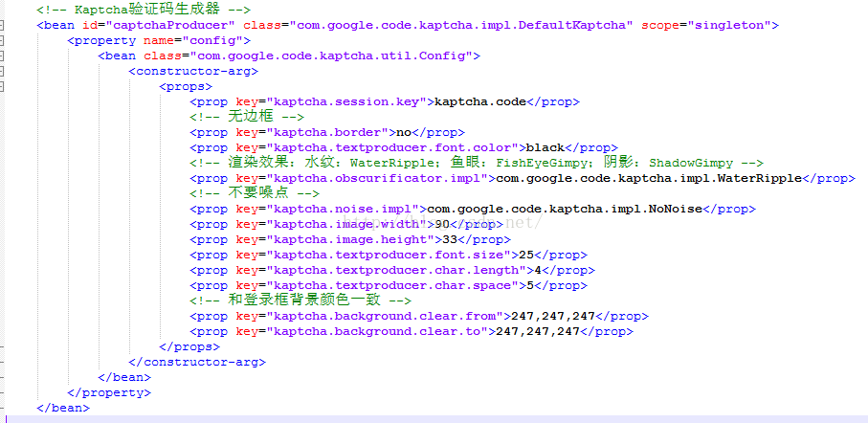Click the kaptcha.textproducer.char.space key

click(391, 286)
